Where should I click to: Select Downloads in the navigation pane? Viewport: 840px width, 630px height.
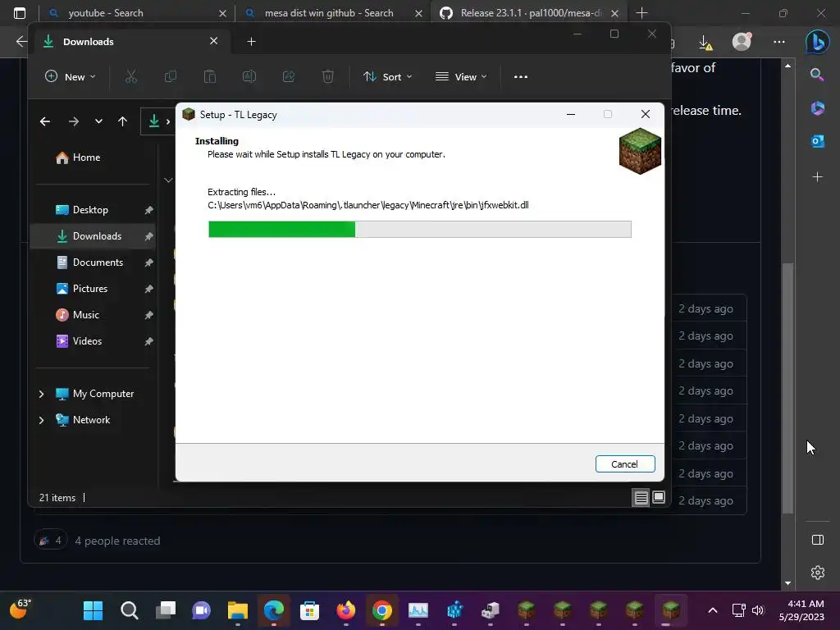[92, 236]
